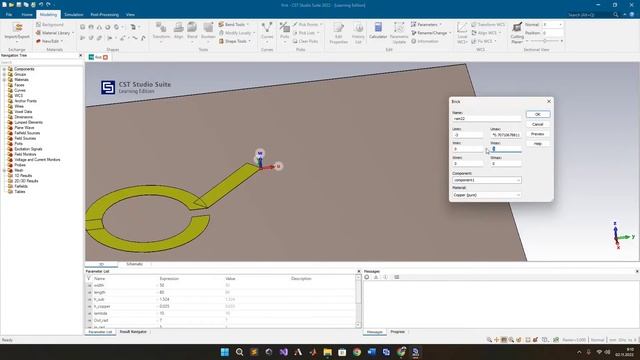Screen dimensions: 640x360
Task: Click Clear Picks in the ribbon
Action: (x=305, y=41)
